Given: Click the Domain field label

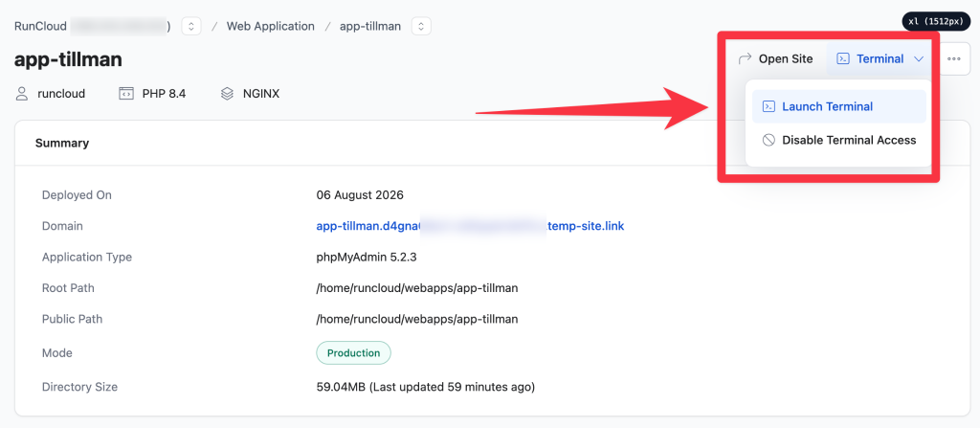Looking at the screenshot, I should [62, 226].
